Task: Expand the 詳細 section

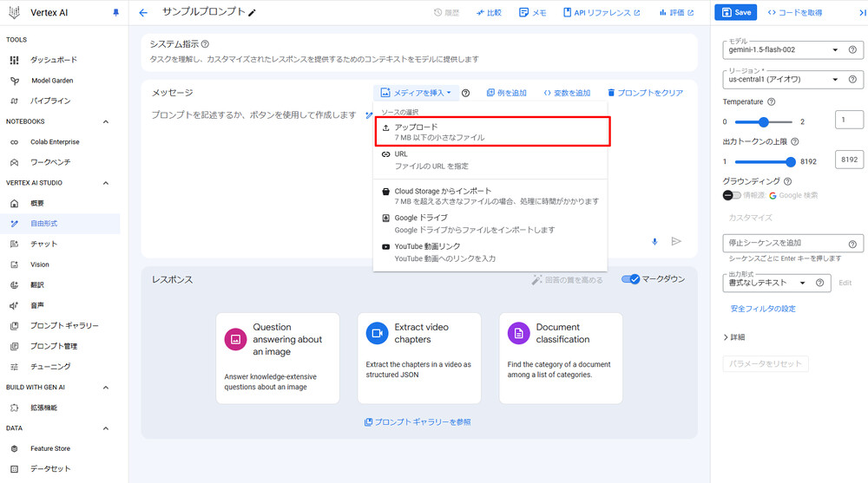Action: (x=734, y=337)
